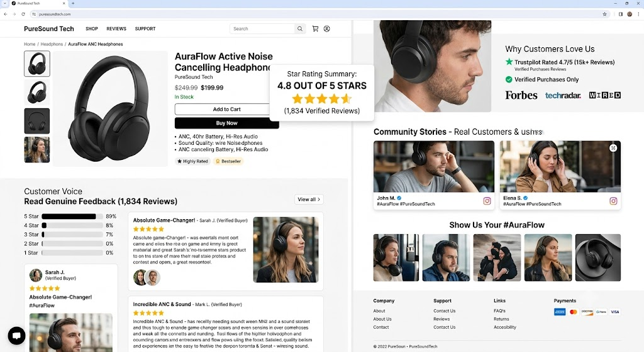Go to Home breadcrumb
The height and width of the screenshot is (352, 644).
pos(30,44)
